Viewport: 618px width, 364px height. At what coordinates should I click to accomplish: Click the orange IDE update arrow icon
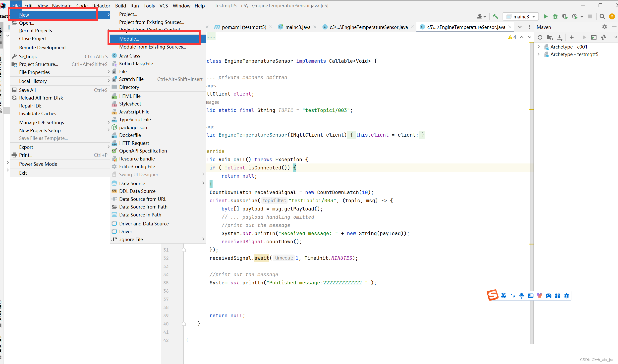click(x=612, y=16)
